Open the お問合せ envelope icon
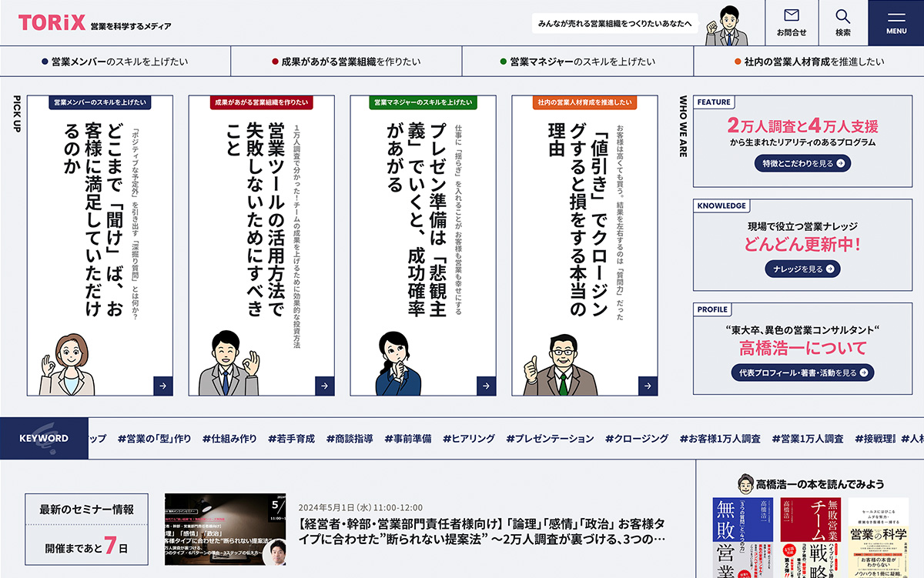 point(792,16)
